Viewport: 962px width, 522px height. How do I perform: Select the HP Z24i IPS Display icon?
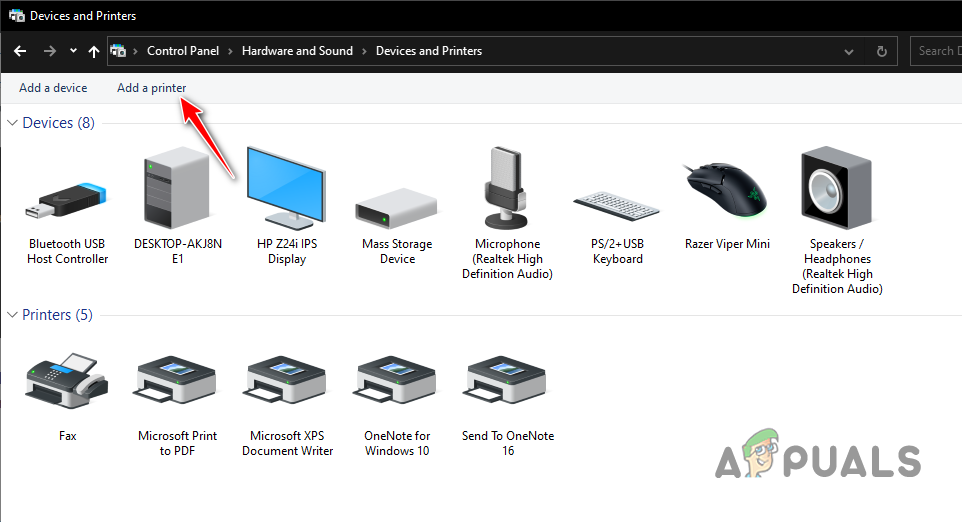[286, 188]
